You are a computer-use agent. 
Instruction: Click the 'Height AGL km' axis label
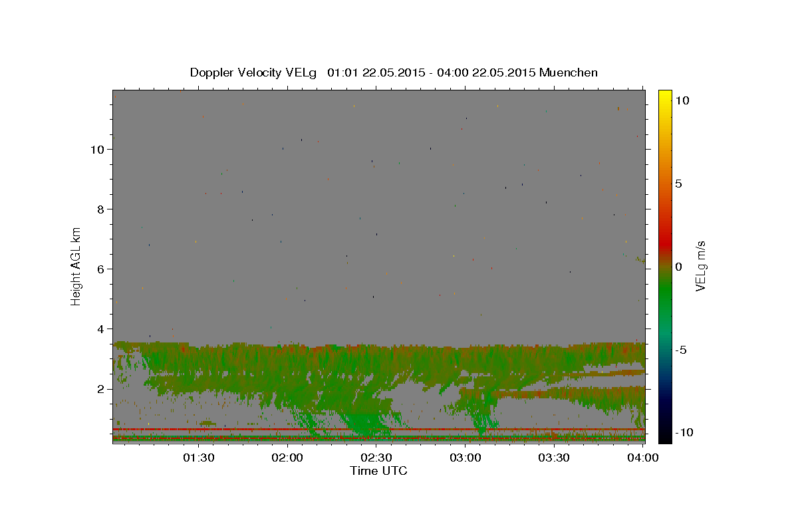(76, 265)
